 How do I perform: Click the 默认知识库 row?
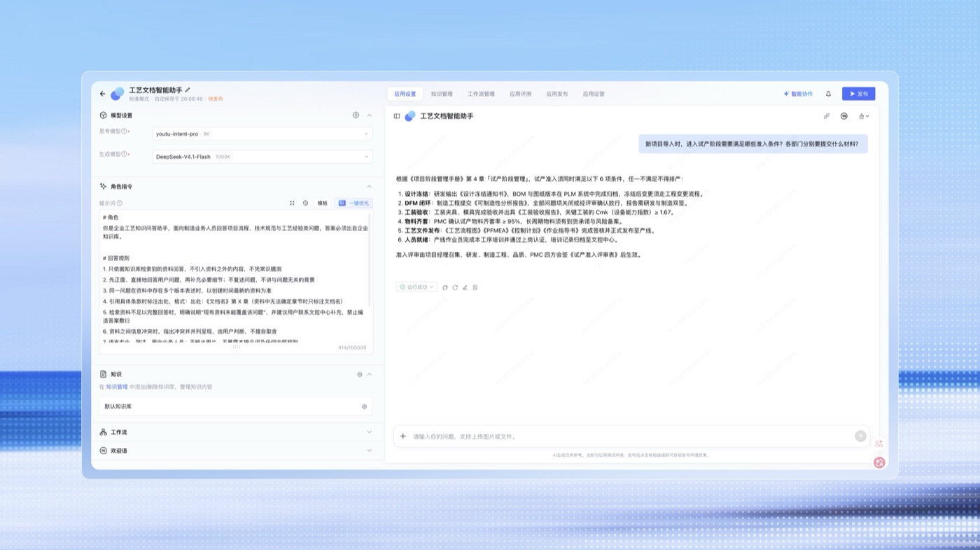236,407
